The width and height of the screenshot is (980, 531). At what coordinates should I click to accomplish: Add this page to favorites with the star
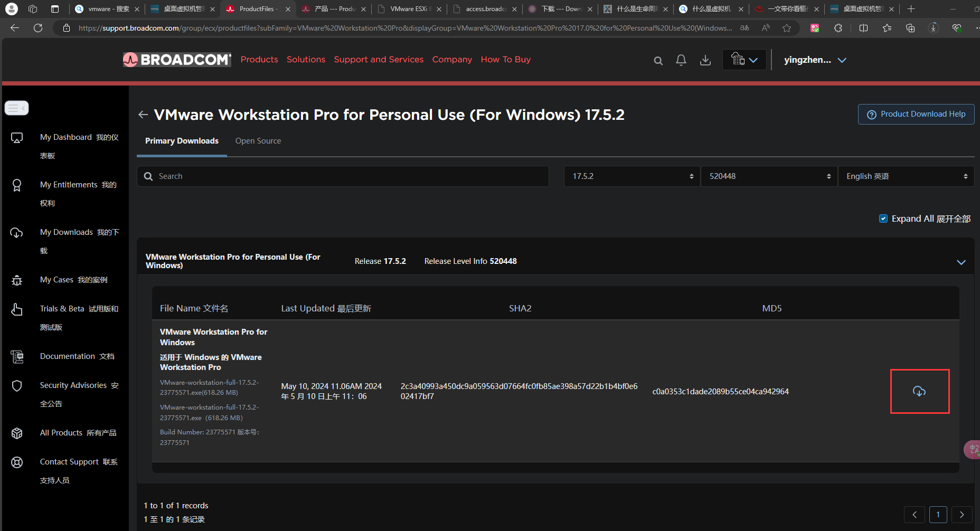(x=787, y=28)
